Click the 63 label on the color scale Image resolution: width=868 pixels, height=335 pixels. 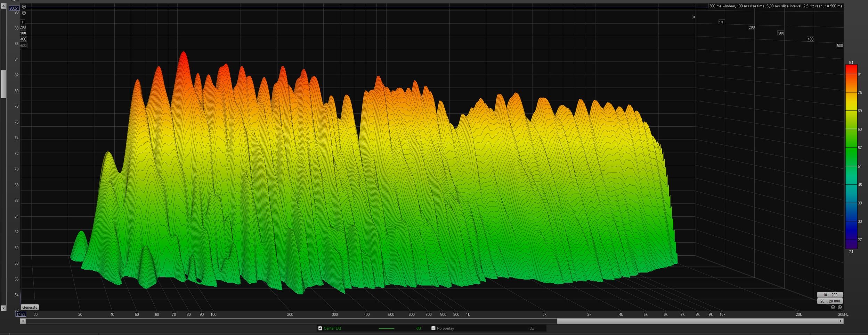pos(860,129)
